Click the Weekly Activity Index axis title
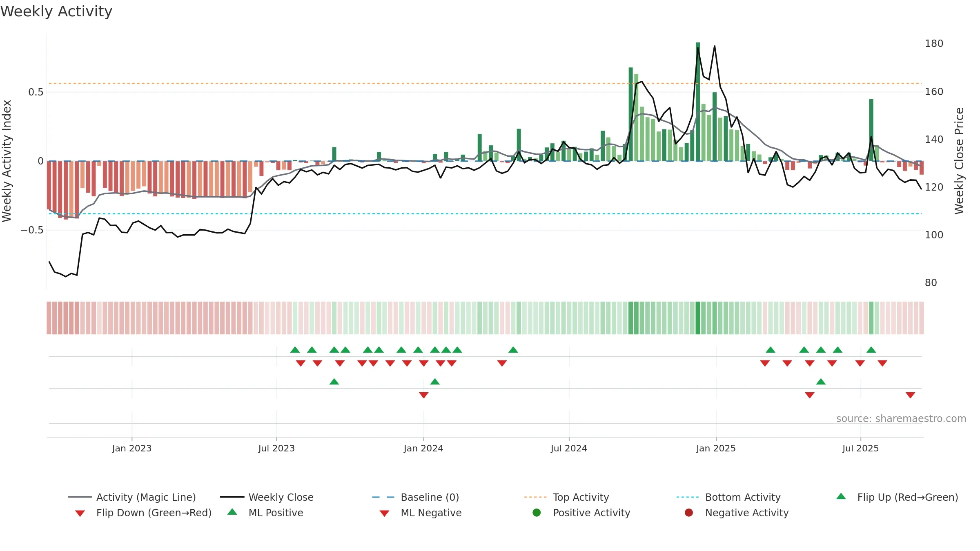Screen dimensions: 980x551 [x=7, y=161]
